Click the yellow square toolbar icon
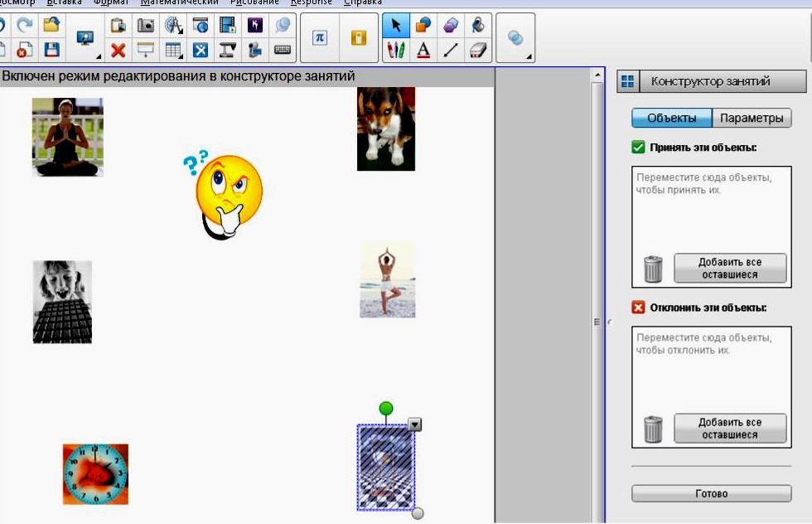 pyautogui.click(x=358, y=38)
